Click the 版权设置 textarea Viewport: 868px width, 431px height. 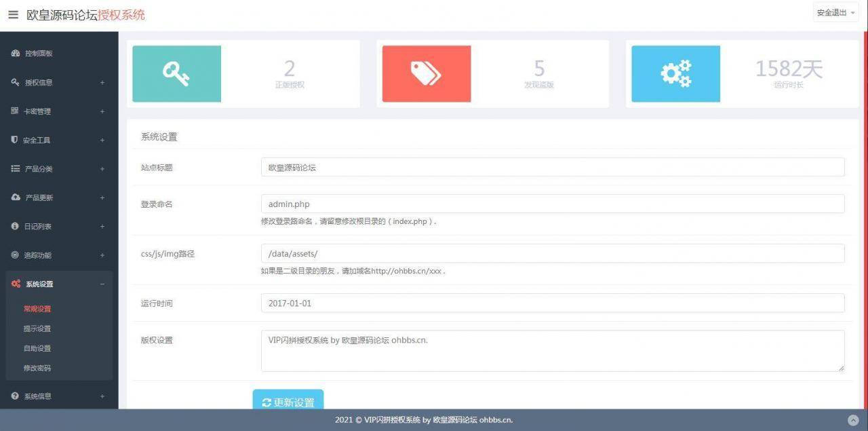(553, 351)
